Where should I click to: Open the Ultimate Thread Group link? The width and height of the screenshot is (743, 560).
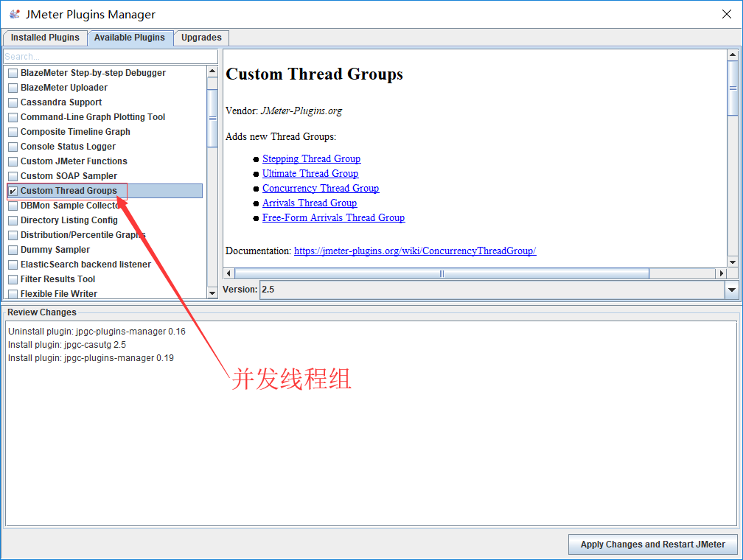pyautogui.click(x=310, y=173)
